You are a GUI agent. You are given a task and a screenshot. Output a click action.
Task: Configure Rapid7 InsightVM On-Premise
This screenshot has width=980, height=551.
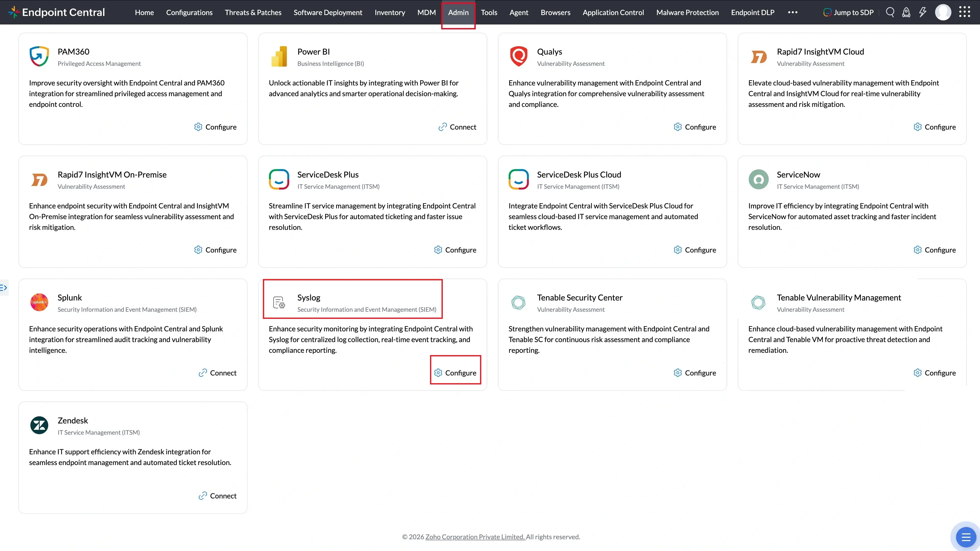tap(215, 250)
